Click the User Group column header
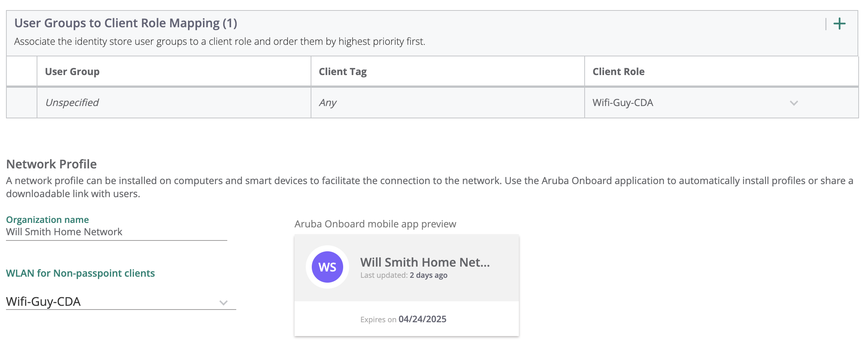868x348 pixels. click(72, 72)
